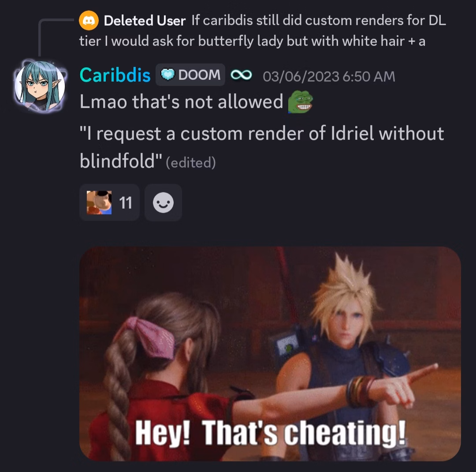Image resolution: width=476 pixels, height=472 pixels.
Task: Click the grinning Pepe frog emoji
Action: coord(300,102)
